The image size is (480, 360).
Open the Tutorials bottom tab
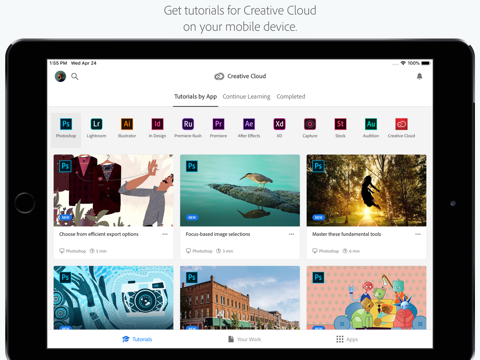pyautogui.click(x=137, y=339)
